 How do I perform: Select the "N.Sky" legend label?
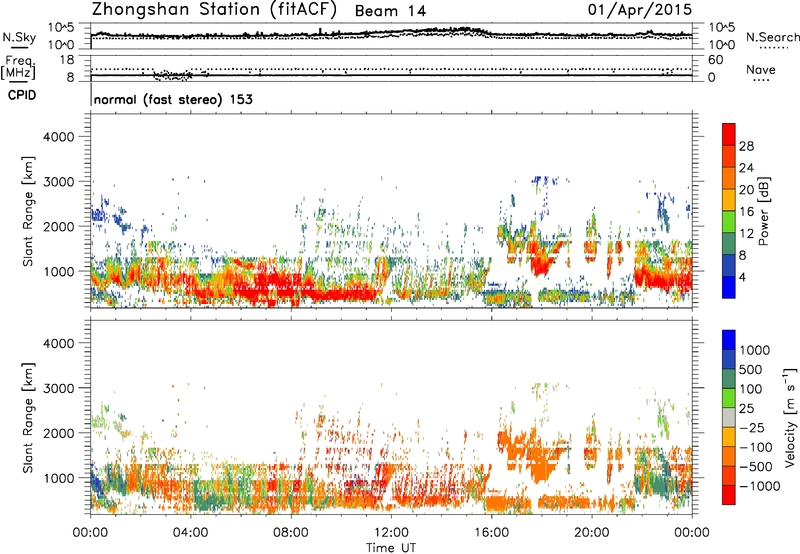pos(19,37)
